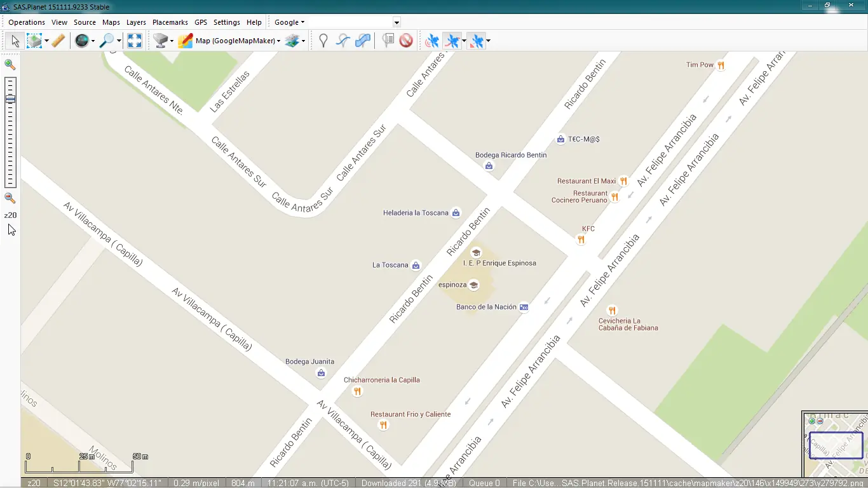Click the Restaurant El Maxi marker
The width and height of the screenshot is (868, 488).
[624, 181]
